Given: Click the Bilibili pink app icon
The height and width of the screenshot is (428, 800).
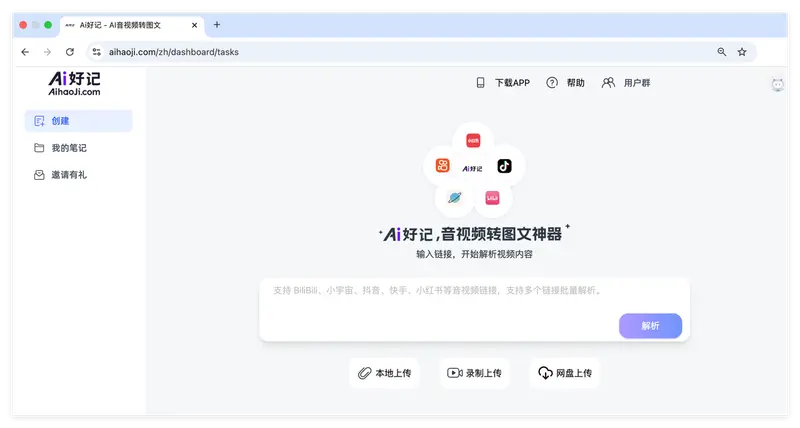Looking at the screenshot, I should pyautogui.click(x=492, y=197).
